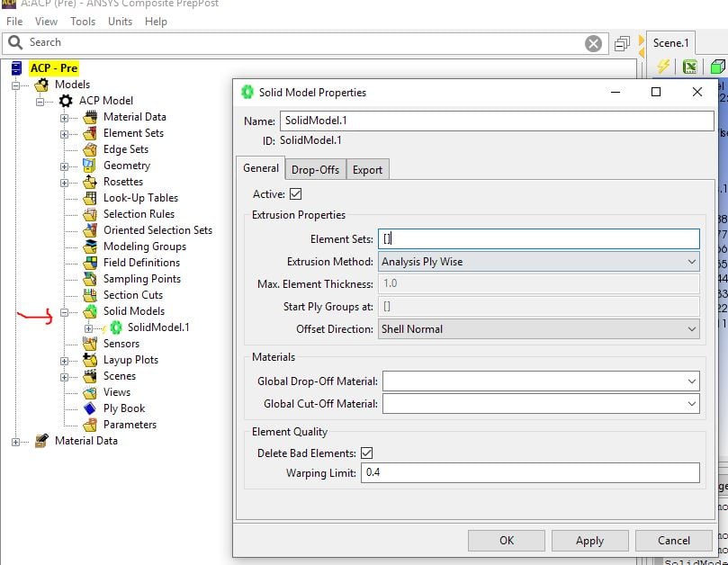The height and width of the screenshot is (565, 728).
Task: Open the Global Drop-Off Material dropdown
Action: (542, 381)
